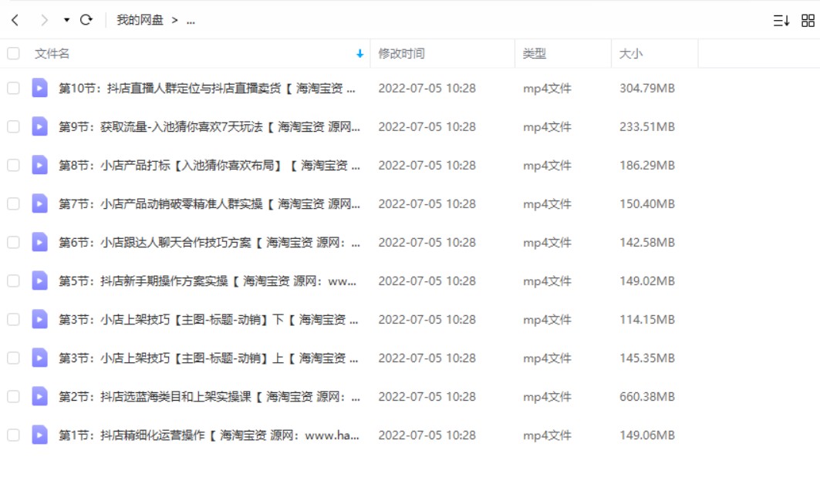Refresh the file list

86,20
